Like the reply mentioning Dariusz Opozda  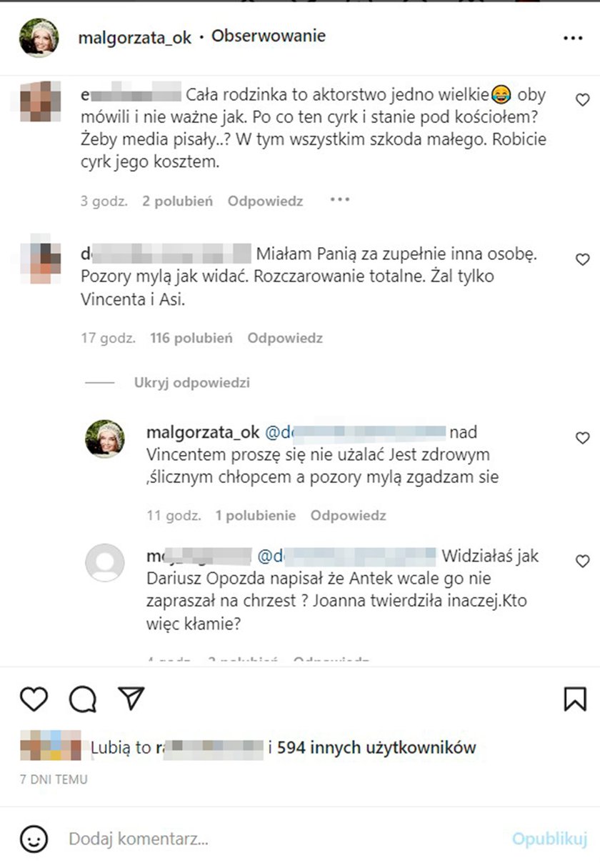[x=583, y=561]
